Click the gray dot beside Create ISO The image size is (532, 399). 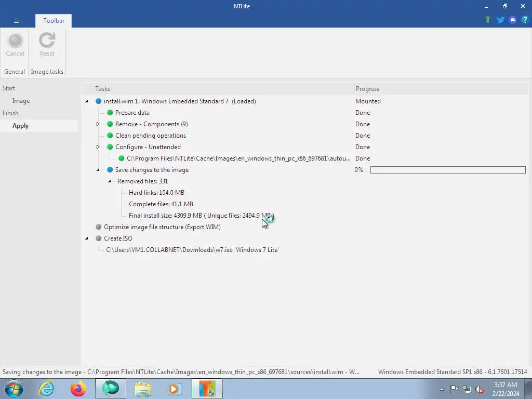point(98,238)
